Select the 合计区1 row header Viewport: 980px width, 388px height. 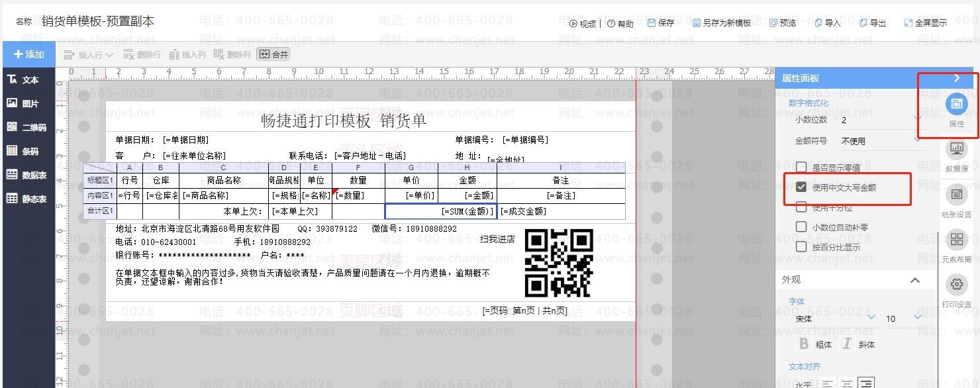click(x=100, y=211)
